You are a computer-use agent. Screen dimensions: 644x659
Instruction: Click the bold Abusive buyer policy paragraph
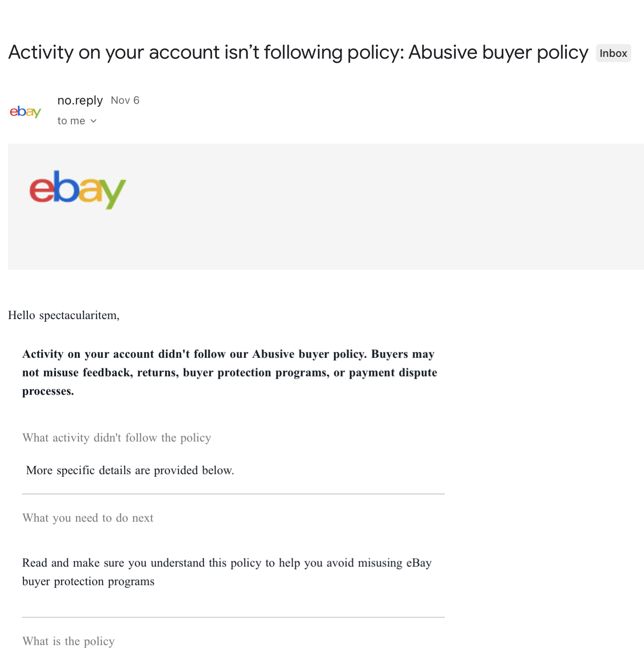[230, 372]
